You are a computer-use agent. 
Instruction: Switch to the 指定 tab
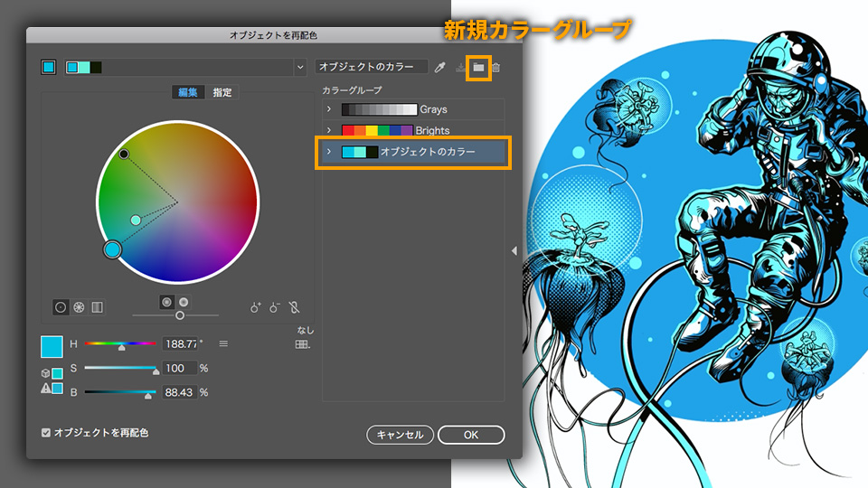pyautogui.click(x=222, y=92)
